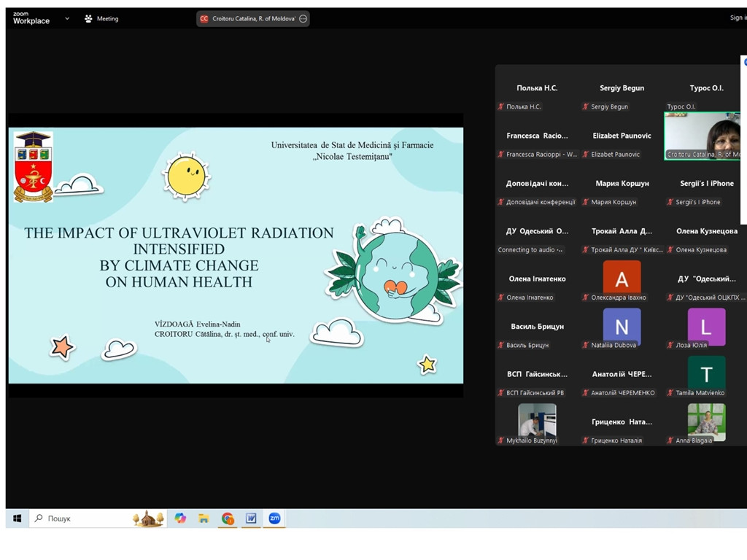
Task: Select the Олена Ігнатенко participant name
Action: 537,279
